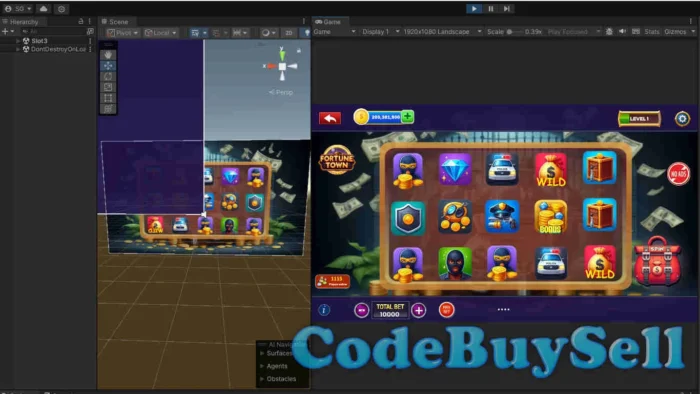Viewport: 700px width, 394px height.
Task: Click the red Max Bet button
Action: point(446,310)
